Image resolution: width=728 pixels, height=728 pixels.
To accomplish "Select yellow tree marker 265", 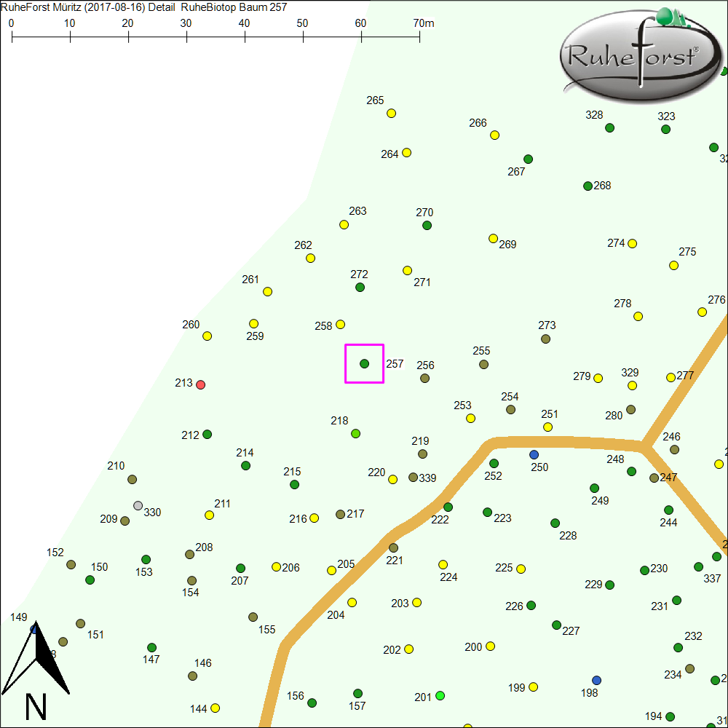I will click(391, 114).
